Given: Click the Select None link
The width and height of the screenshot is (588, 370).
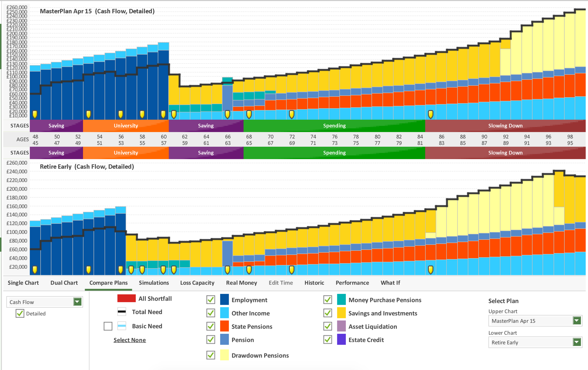Looking at the screenshot, I should [129, 340].
